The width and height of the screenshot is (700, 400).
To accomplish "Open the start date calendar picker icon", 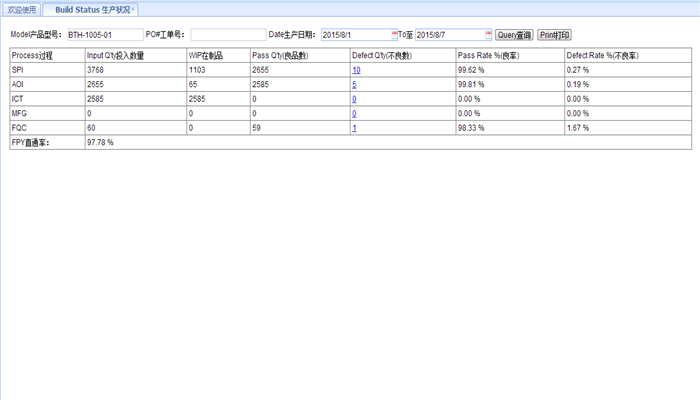I will [394, 35].
